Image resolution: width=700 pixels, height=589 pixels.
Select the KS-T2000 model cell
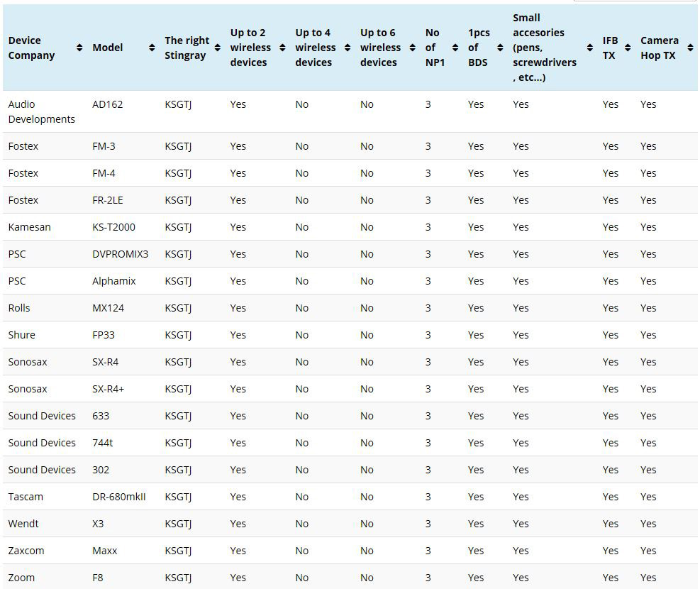[x=114, y=227]
